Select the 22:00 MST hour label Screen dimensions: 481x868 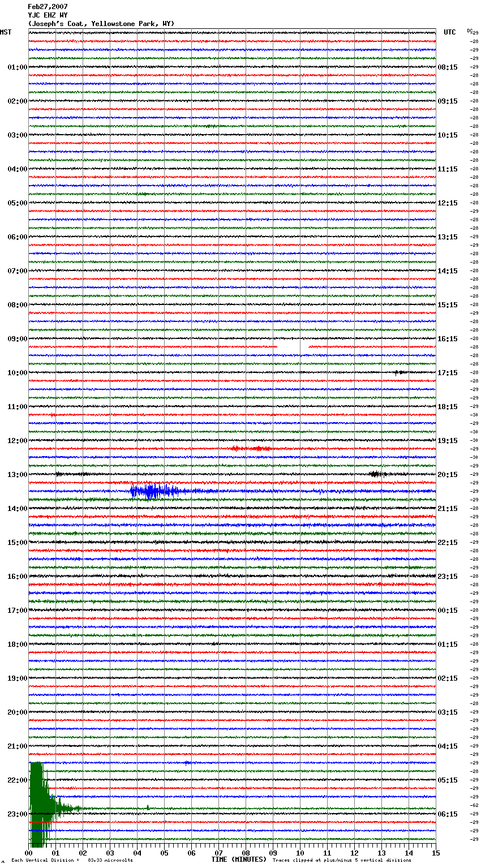[18, 780]
